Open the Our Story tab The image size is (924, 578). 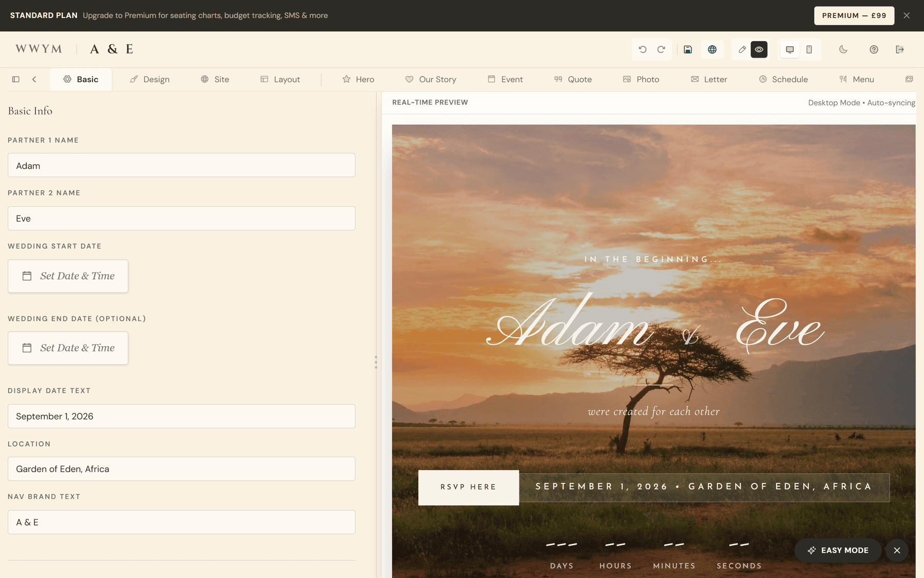[x=431, y=79]
